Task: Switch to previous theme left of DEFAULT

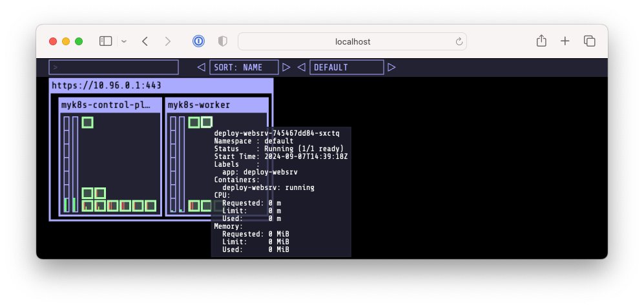Action: (x=301, y=67)
